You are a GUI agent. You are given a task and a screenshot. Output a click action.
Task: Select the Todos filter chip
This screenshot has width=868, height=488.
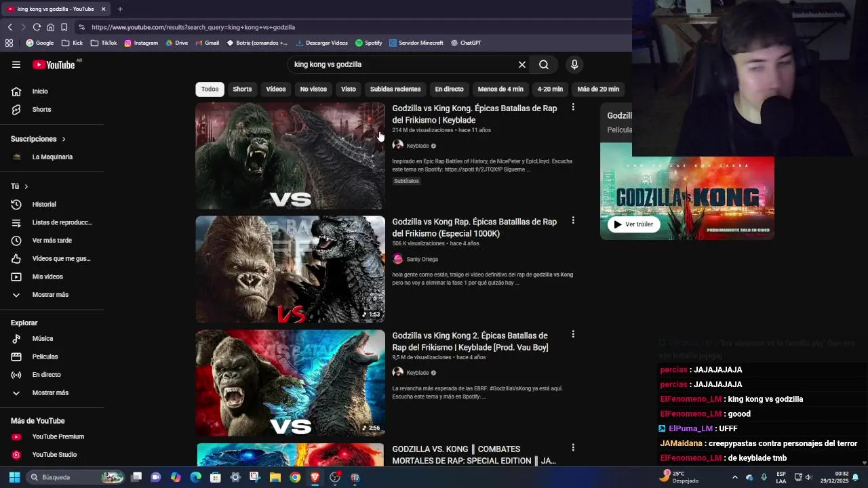click(210, 89)
